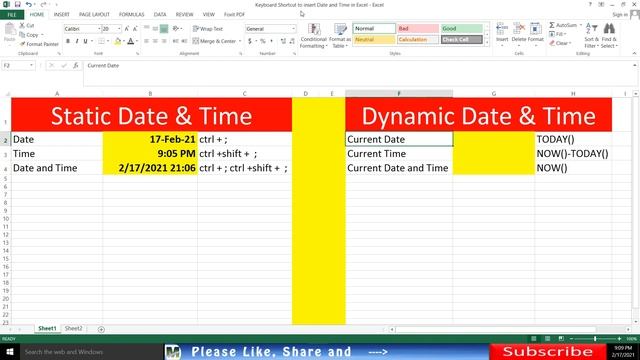Apply the Good cell style
This screenshot has height=360, width=640.
click(462, 29)
